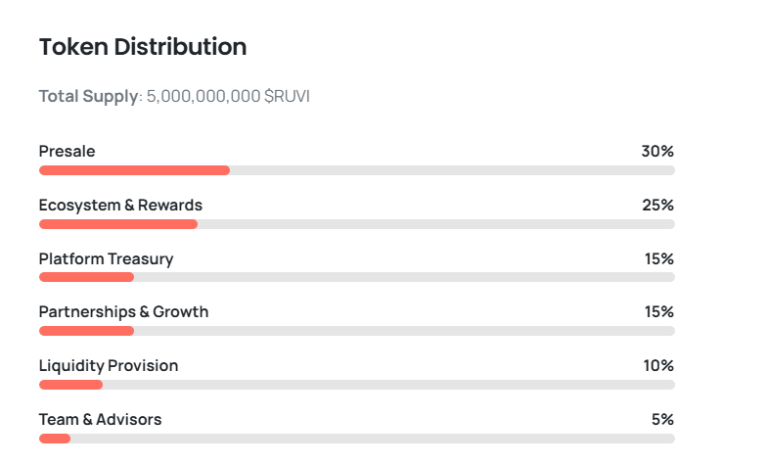768x464 pixels.
Task: Click the Presale label
Action: 67,151
